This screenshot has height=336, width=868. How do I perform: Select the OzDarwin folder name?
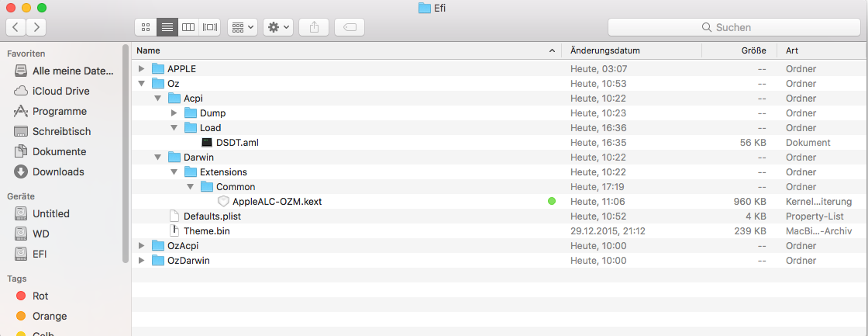189,260
